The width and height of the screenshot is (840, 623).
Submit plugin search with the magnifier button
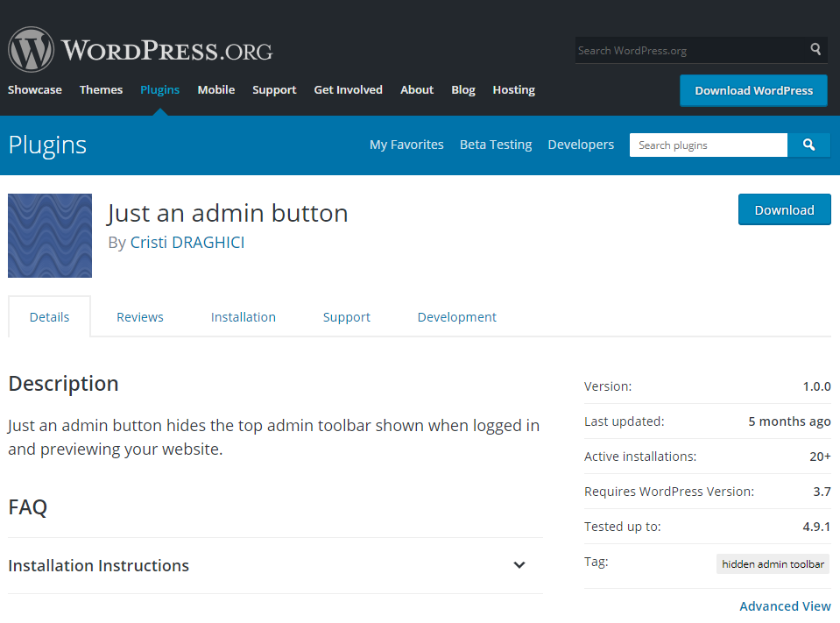[809, 145]
